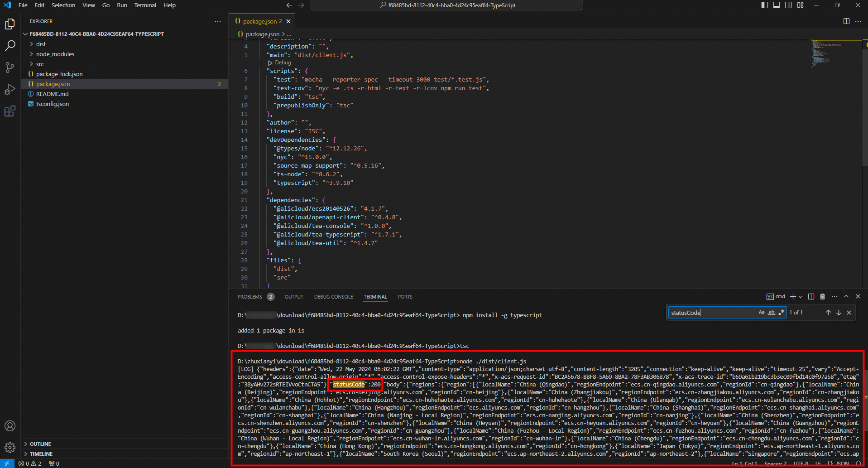Viewport: 868px width, 468px height.
Task: Split the editor to the right
Action: pos(846,21)
